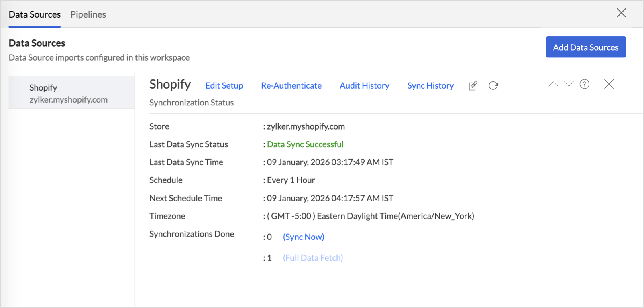Select the Data Sources tab
The image size is (644, 308).
pos(35,14)
